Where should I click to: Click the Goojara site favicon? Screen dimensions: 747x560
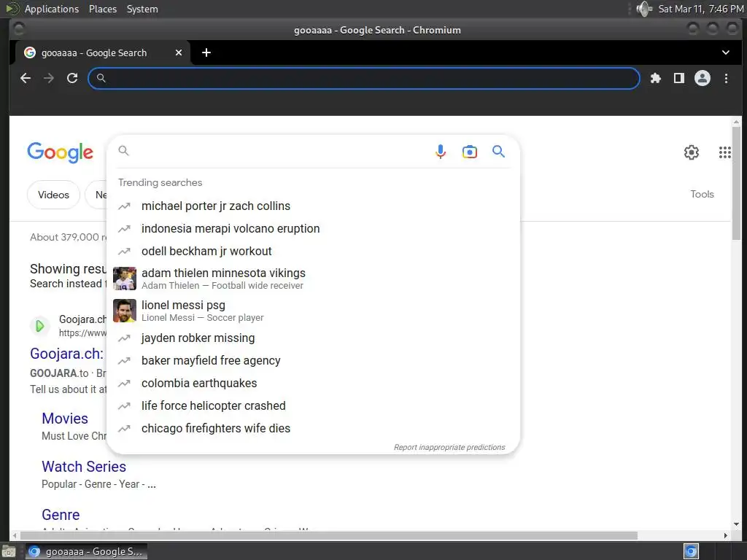click(x=40, y=326)
